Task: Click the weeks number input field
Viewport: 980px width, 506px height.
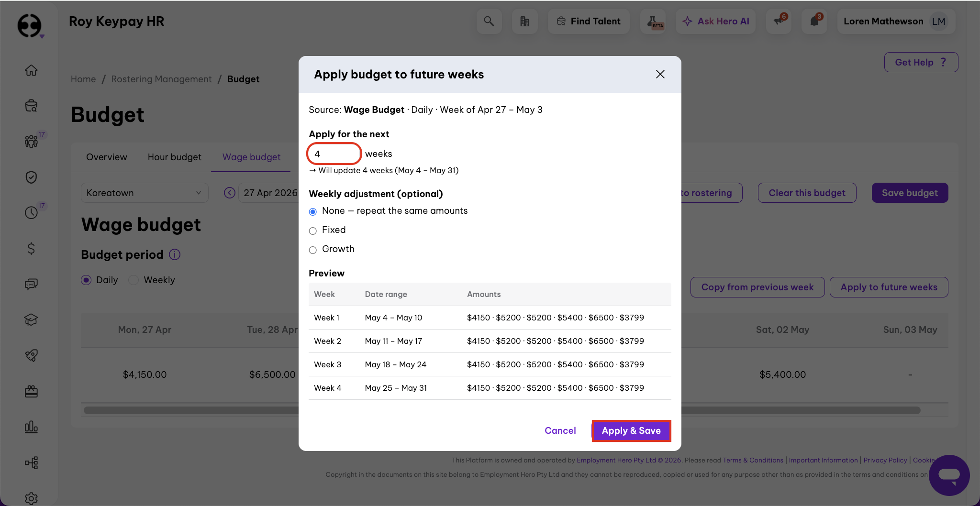Action: tap(334, 154)
